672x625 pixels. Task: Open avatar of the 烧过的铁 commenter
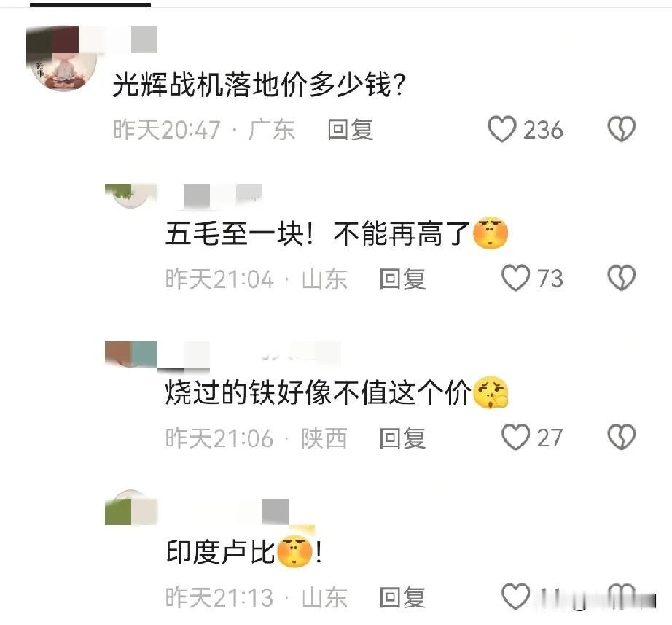coord(131,354)
